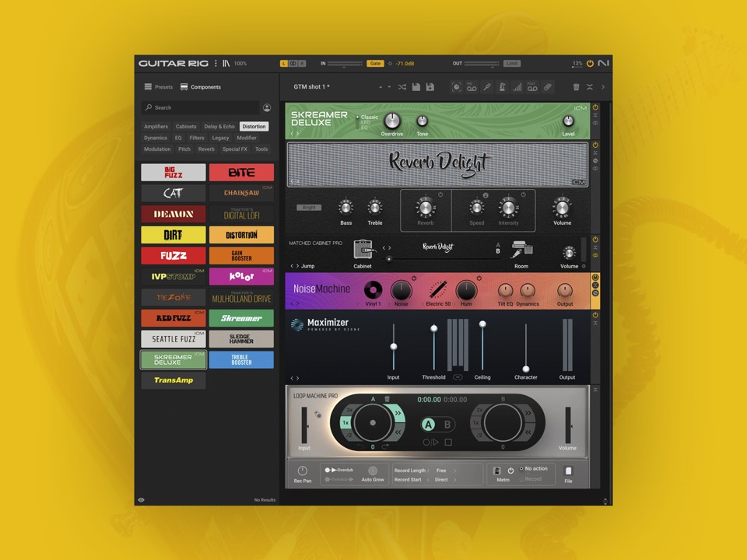Choose the Bite component
Image resolution: width=747 pixels, height=560 pixels.
[x=241, y=173]
